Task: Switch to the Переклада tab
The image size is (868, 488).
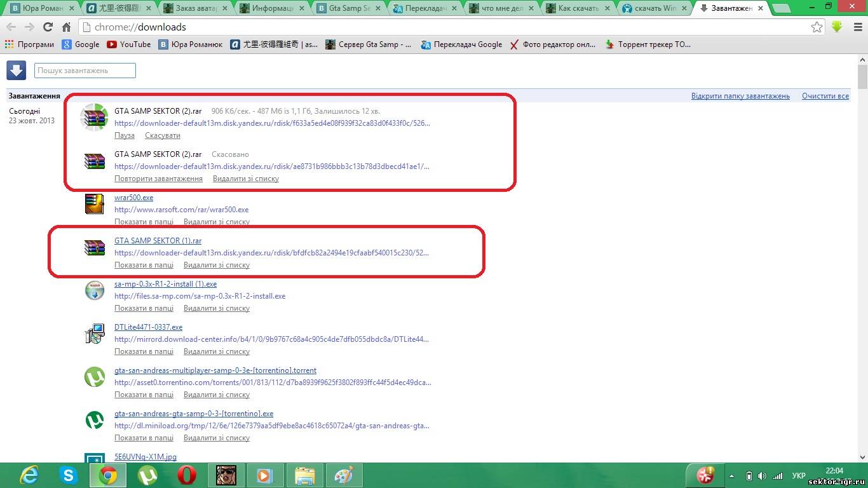Action: coord(426,9)
